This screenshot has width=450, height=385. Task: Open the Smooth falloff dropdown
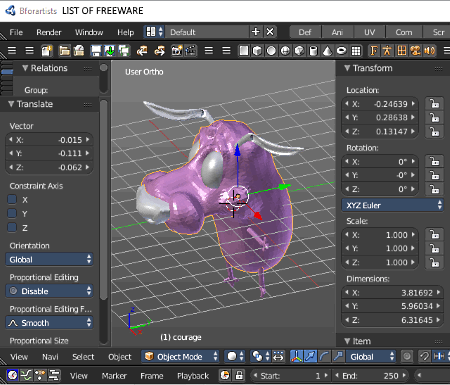[x=49, y=323]
